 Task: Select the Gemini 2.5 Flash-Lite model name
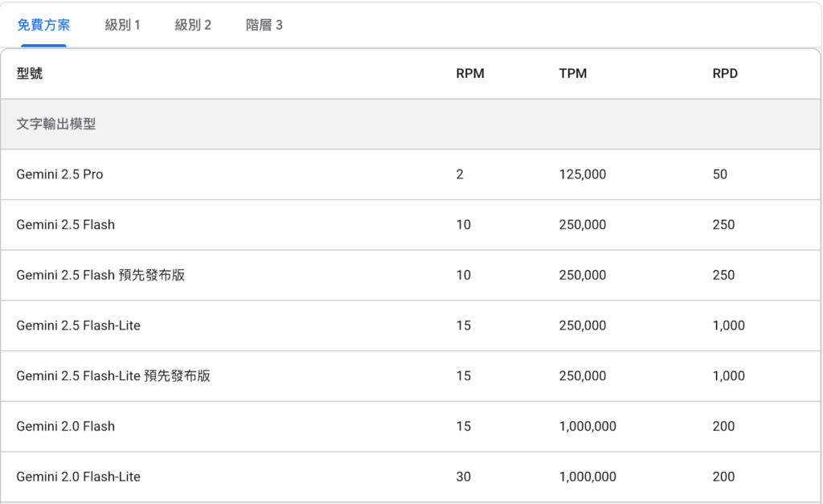click(78, 326)
